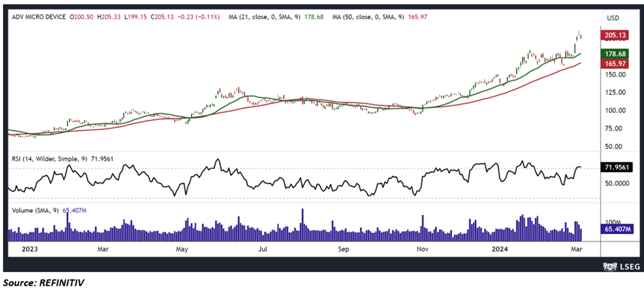Click the 125.00 price axis label

(x=614, y=92)
